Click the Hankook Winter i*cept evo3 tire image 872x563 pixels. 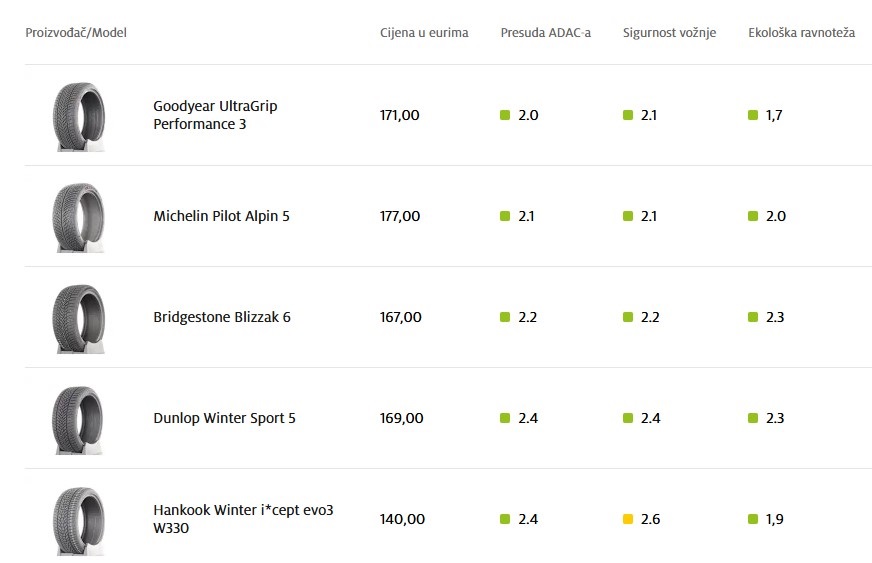[x=78, y=520]
